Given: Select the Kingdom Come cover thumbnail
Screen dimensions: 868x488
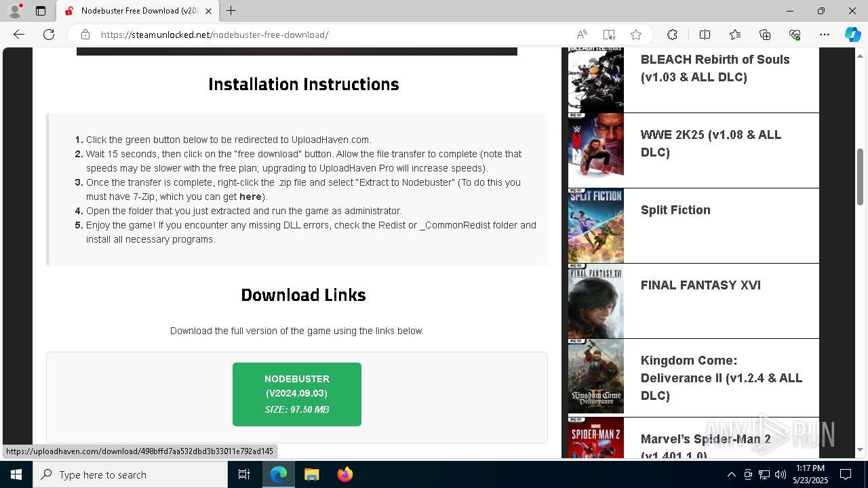Looking at the screenshot, I should 596,376.
